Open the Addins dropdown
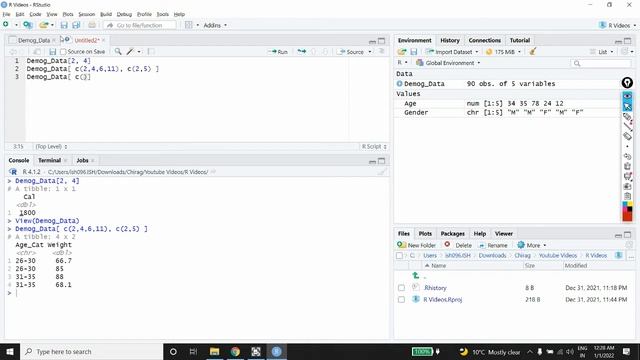This screenshot has height=360, width=640. 215,25
